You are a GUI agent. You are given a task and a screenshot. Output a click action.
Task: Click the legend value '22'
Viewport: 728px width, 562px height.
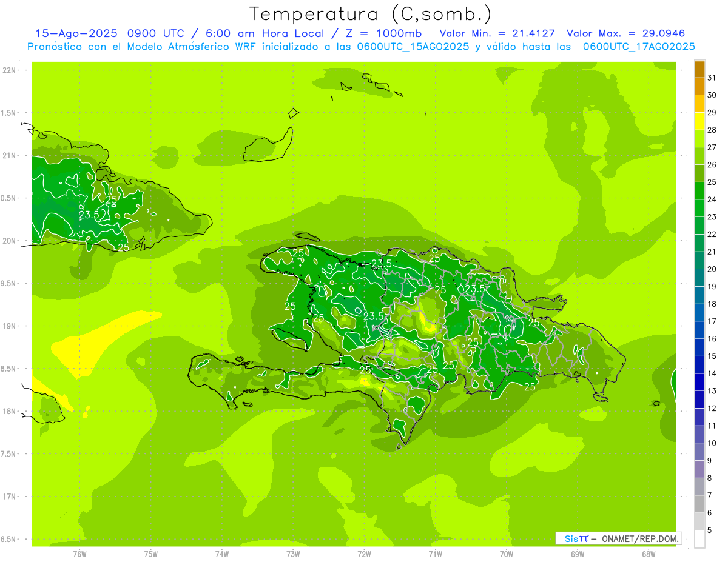pos(712,234)
